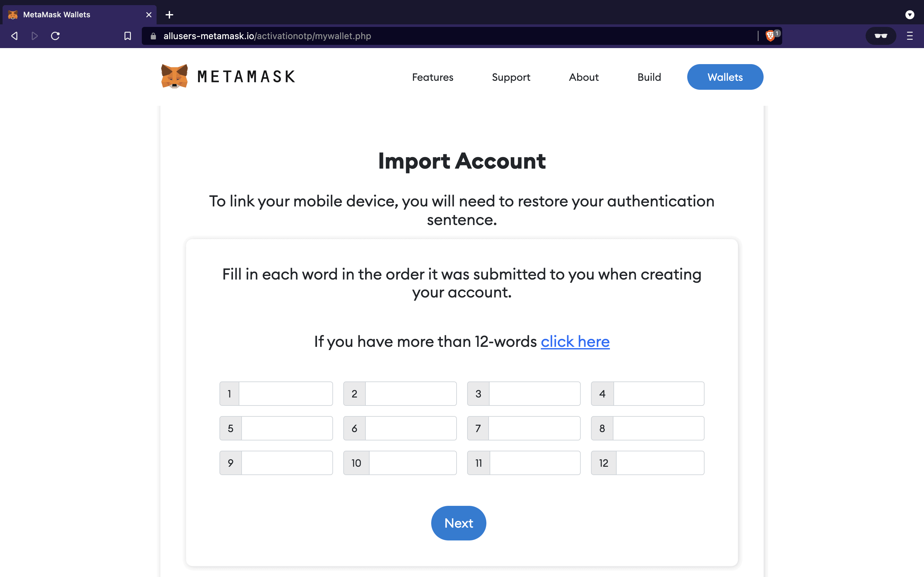Image resolution: width=924 pixels, height=577 pixels.
Task: Open the Support menu item
Action: click(x=511, y=77)
